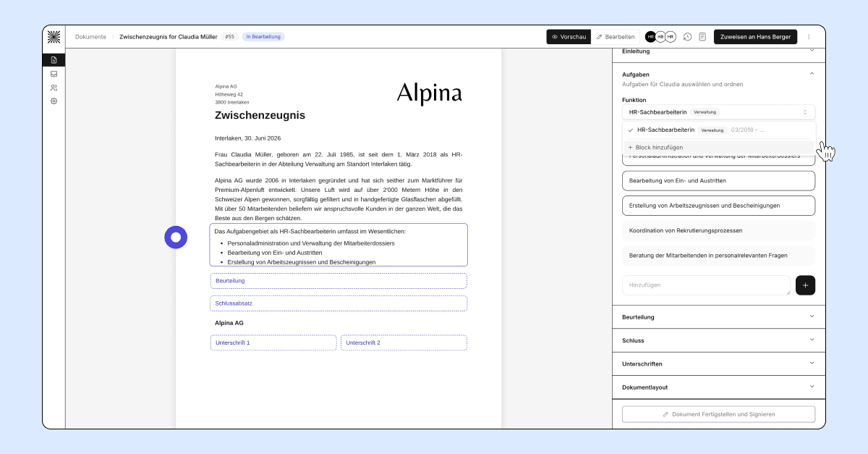The image size is (868, 454).
Task: Go to the Dokumente breadcrumb
Action: pyautogui.click(x=90, y=37)
